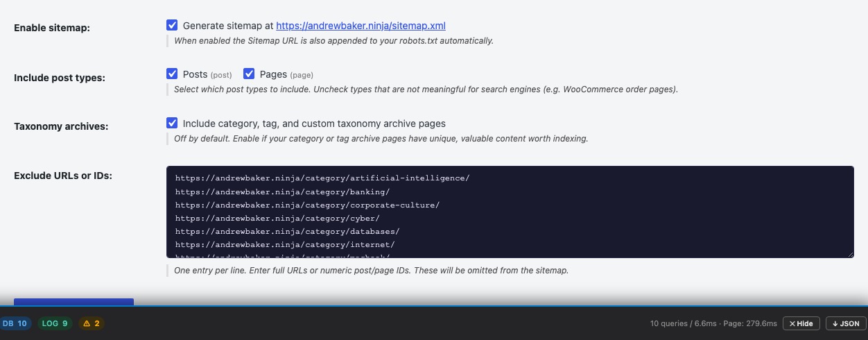
Task: Toggle the Generate sitemap checkbox
Action: click(172, 25)
